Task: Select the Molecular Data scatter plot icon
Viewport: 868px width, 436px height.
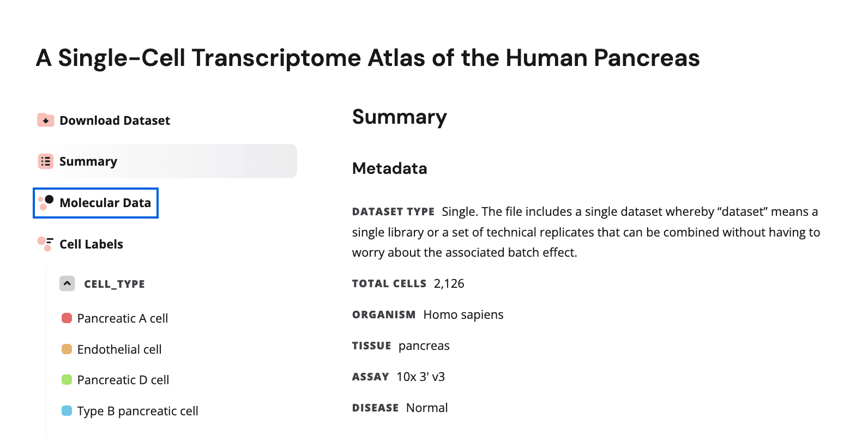Action: pyautogui.click(x=46, y=202)
